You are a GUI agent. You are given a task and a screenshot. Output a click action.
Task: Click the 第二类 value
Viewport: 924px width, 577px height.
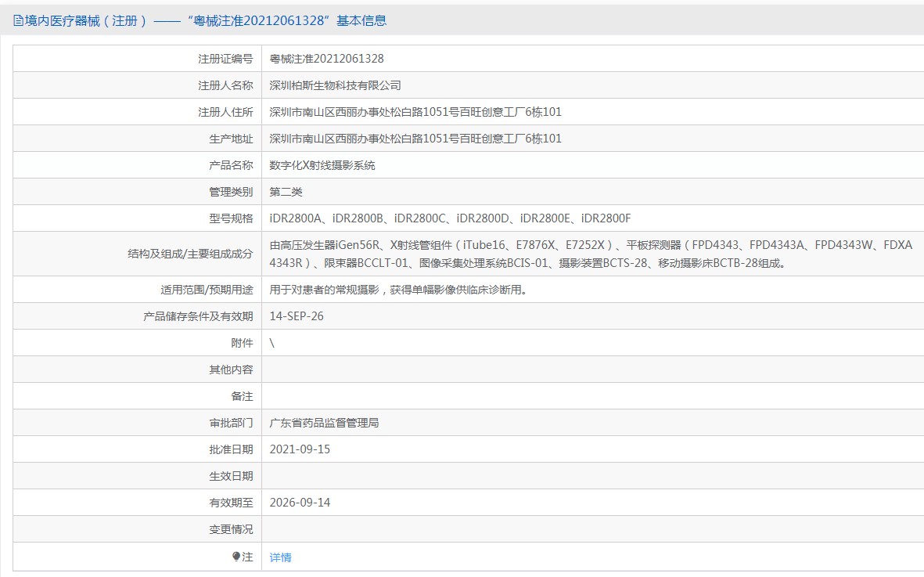pyautogui.click(x=286, y=192)
